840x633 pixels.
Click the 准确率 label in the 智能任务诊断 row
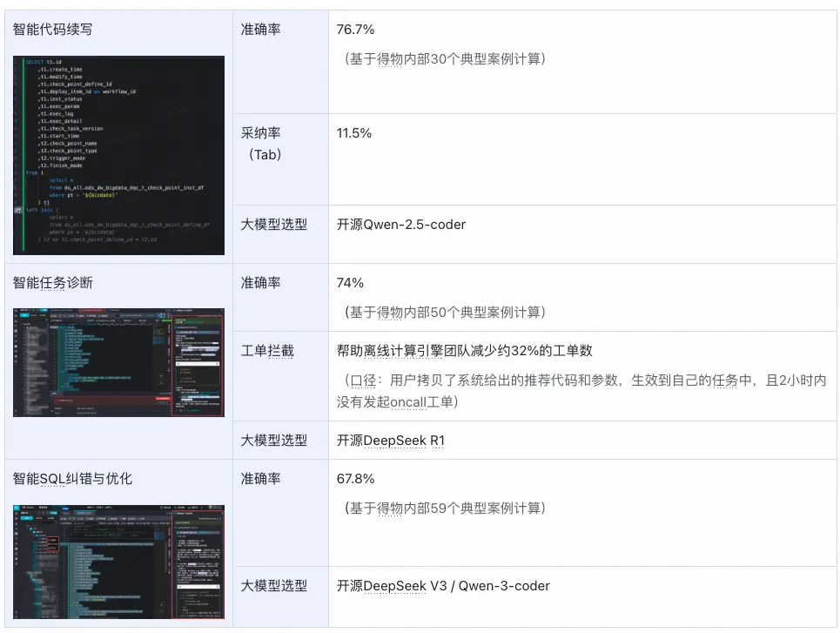(261, 282)
